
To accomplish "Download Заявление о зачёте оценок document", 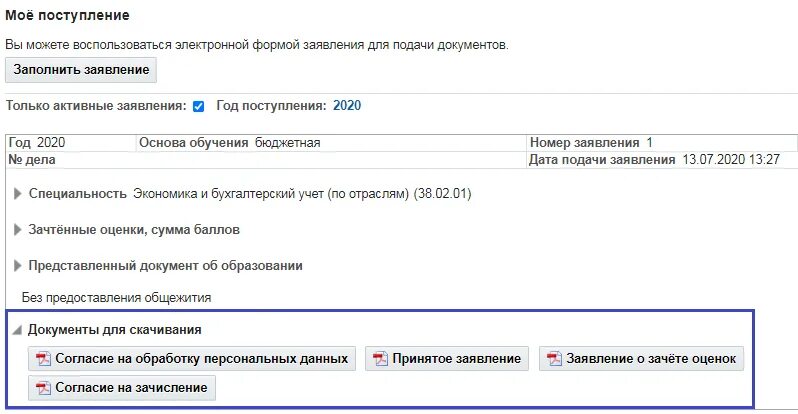I will (641, 359).
